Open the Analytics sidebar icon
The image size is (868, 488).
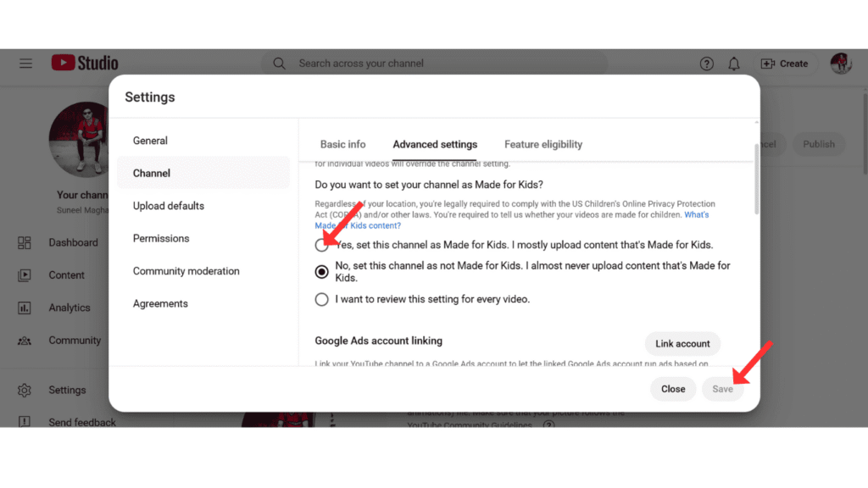pos(25,308)
